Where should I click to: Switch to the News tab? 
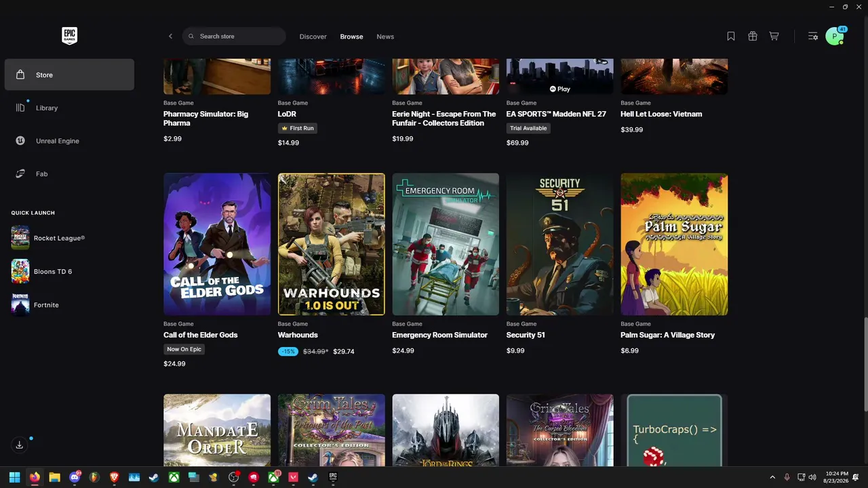[385, 37]
